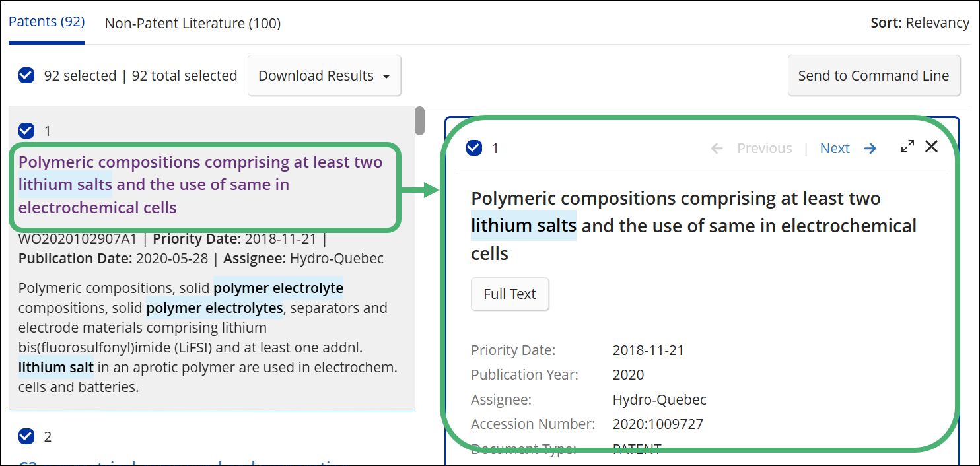
Task: Click the Next link in the detail panel
Action: [x=835, y=149]
